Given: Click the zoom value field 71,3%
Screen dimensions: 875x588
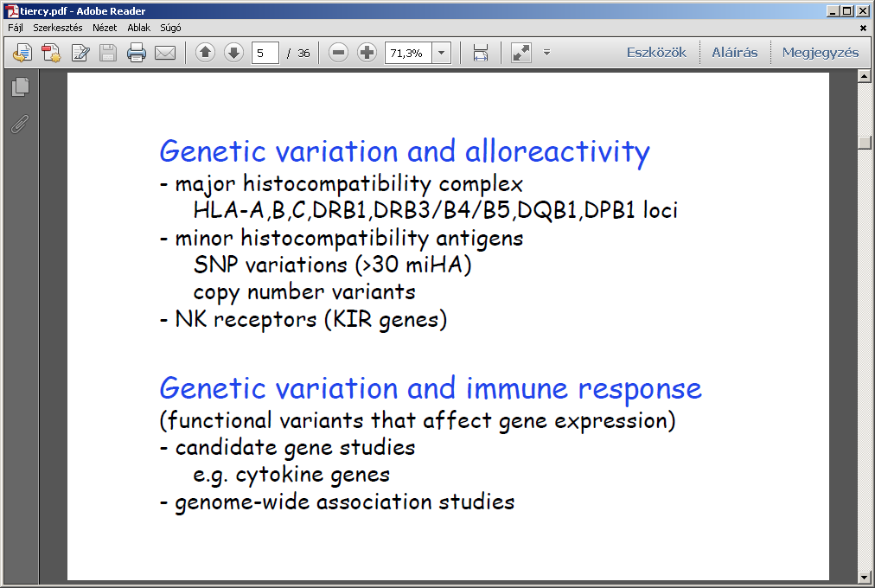Looking at the screenshot, I should pyautogui.click(x=408, y=53).
